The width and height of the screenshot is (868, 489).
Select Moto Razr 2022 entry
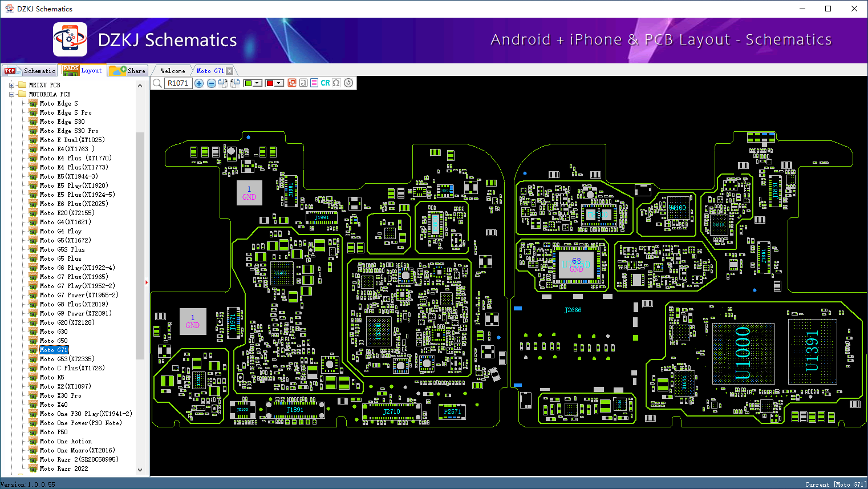[64, 468]
